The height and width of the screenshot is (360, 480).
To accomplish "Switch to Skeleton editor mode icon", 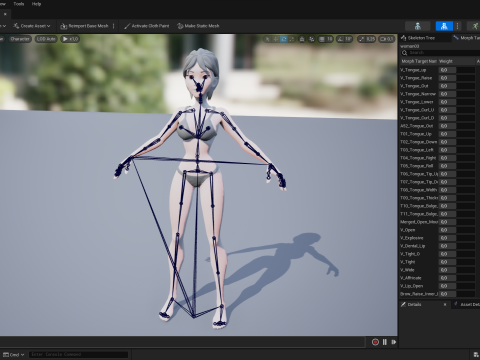I will [417, 26].
